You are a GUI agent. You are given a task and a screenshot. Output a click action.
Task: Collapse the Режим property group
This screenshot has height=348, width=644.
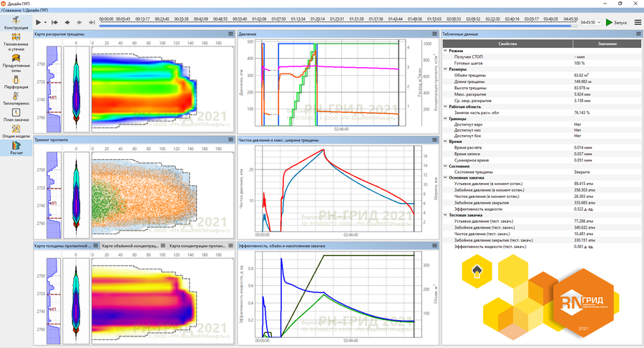click(446, 51)
